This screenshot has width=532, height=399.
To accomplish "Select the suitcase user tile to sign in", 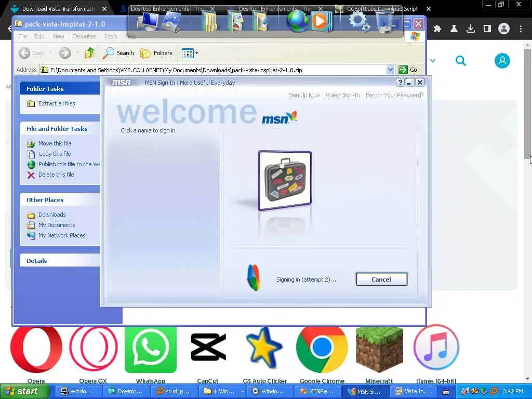I will coord(285,180).
